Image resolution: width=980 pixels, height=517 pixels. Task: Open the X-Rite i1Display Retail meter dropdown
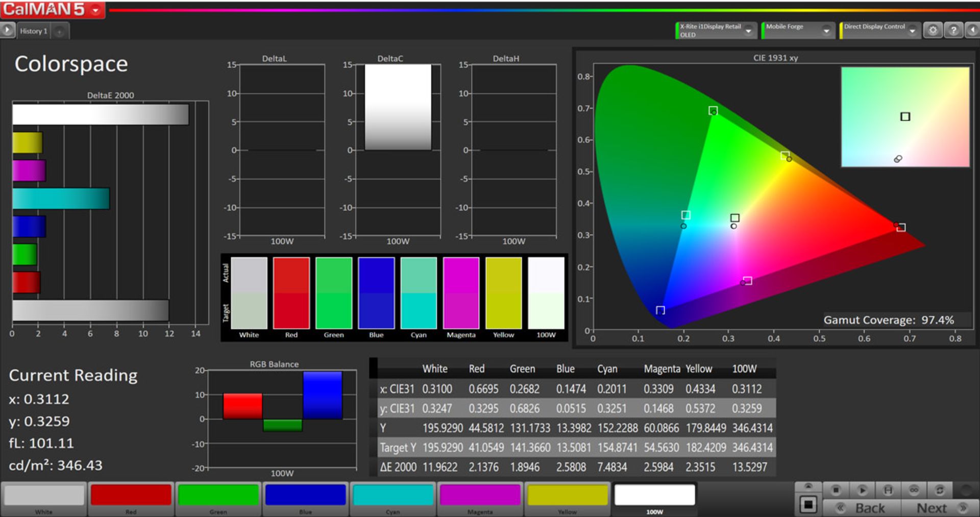tap(748, 31)
